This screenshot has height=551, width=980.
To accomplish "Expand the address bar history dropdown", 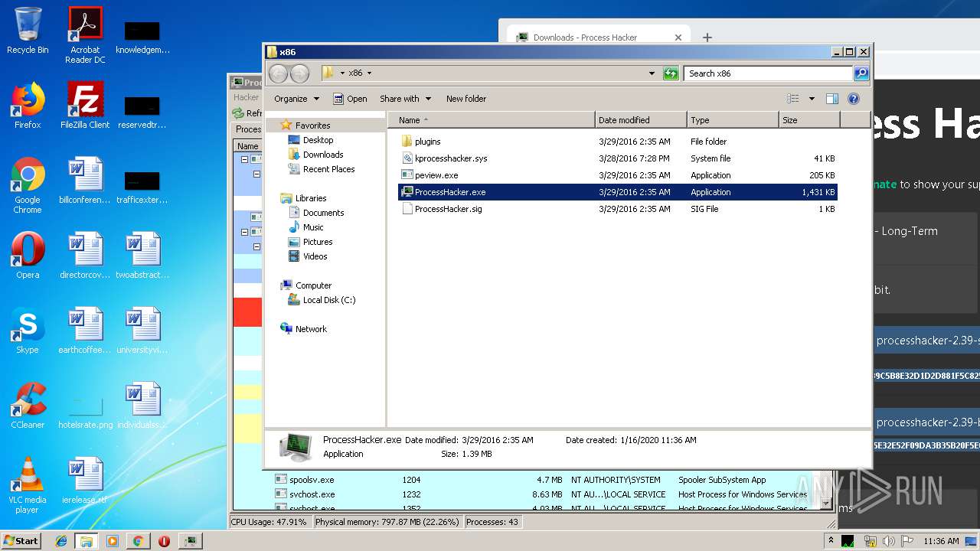I will click(x=652, y=73).
